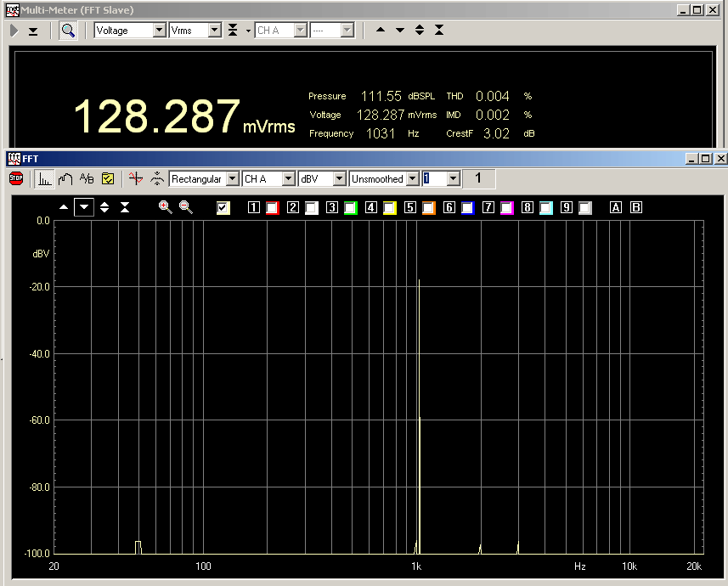Click the magnifier icon in Multi-Meter toolbar
This screenshot has height=586, width=728.
[x=68, y=31]
